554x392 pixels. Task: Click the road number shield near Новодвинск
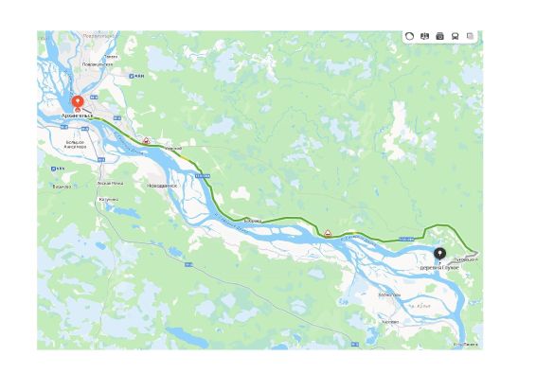[x=203, y=176]
